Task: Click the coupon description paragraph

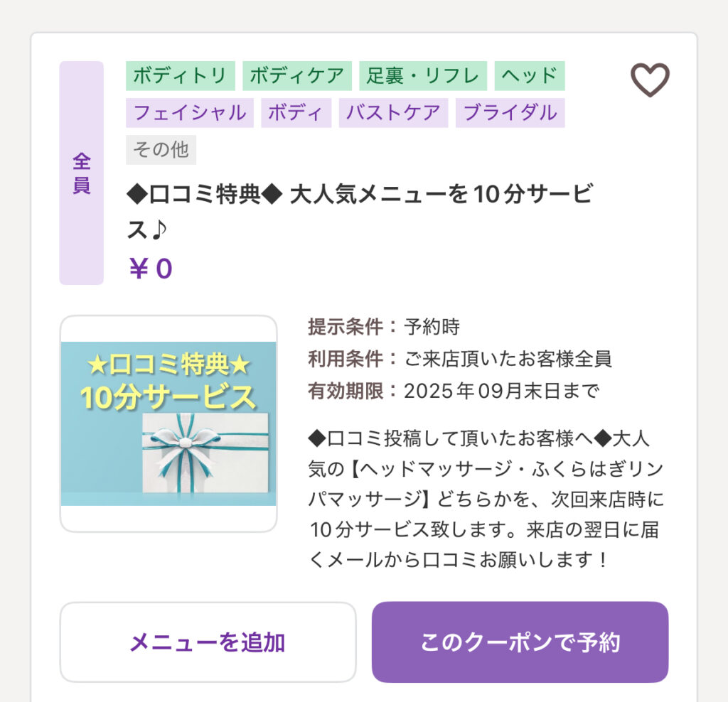Action: coord(487,499)
